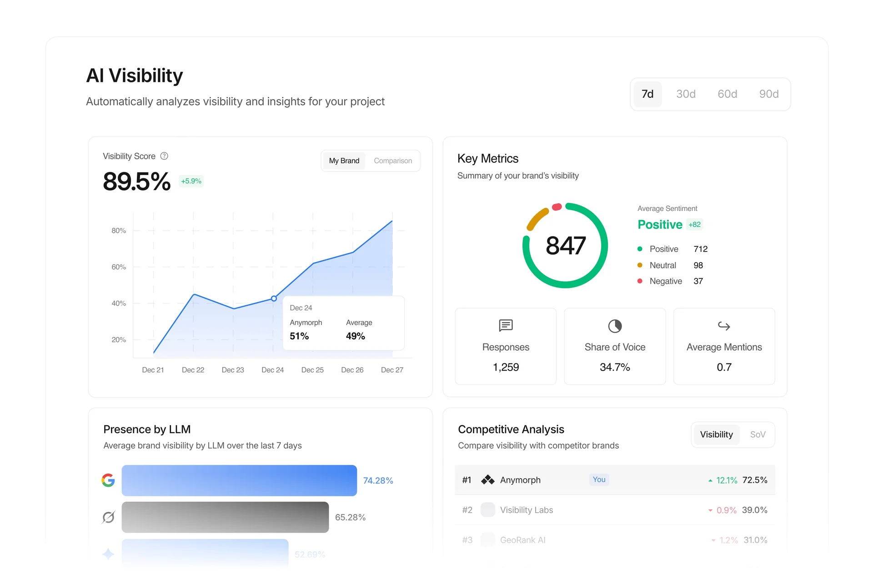Click the sparkle LLM icon at the bottom

pyautogui.click(x=108, y=554)
